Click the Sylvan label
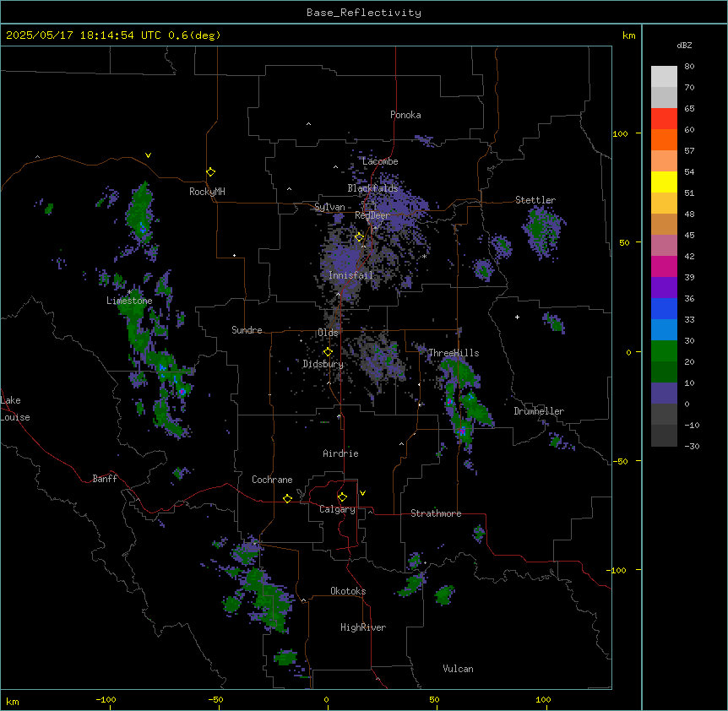Viewport: 728px width, 711px height. 329,207
